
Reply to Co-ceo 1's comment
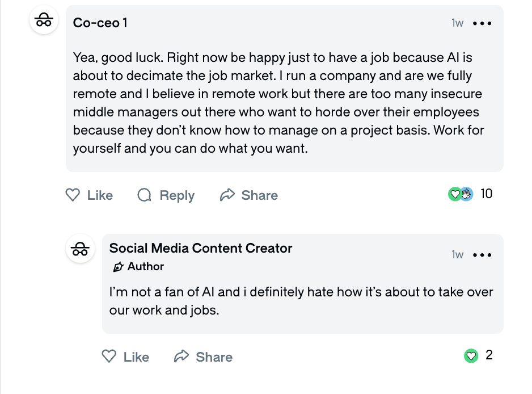click(166, 195)
